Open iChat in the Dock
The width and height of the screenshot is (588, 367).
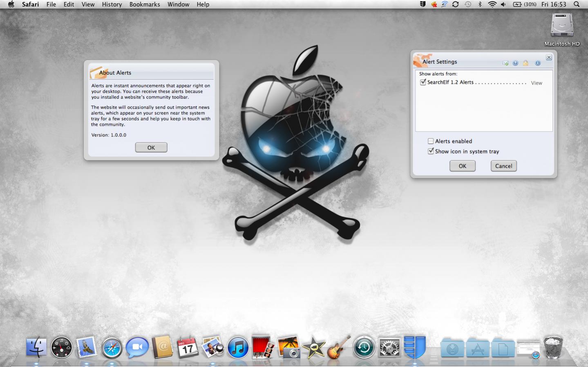137,348
